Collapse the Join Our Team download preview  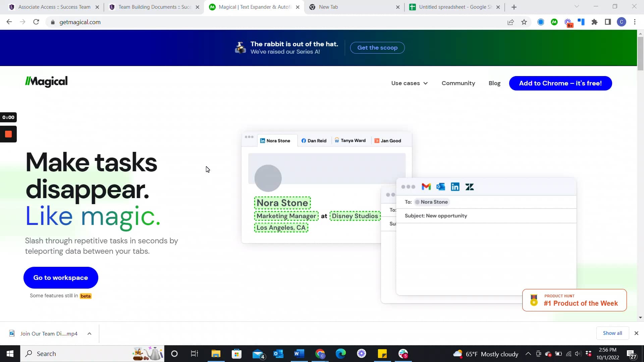point(89,334)
